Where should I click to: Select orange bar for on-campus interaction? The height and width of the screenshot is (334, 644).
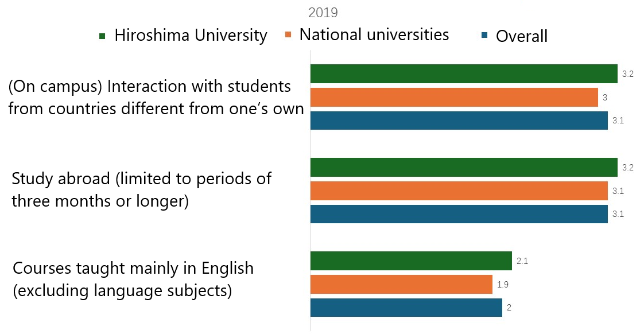[454, 98]
